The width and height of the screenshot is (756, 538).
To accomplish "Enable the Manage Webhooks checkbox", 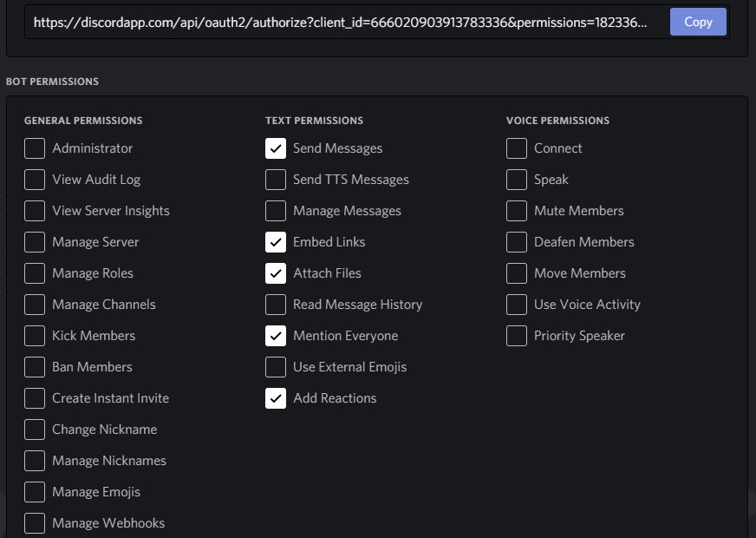I will 35,523.
